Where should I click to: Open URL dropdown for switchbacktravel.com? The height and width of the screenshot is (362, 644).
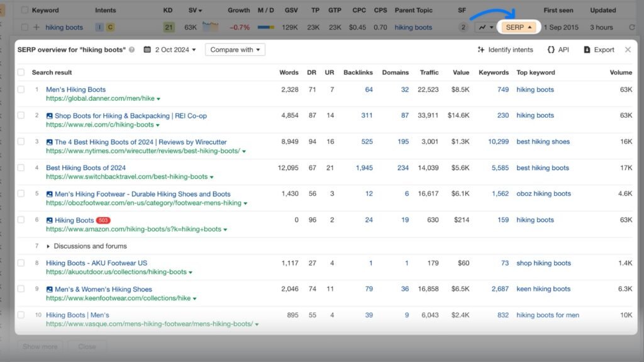[x=211, y=177]
